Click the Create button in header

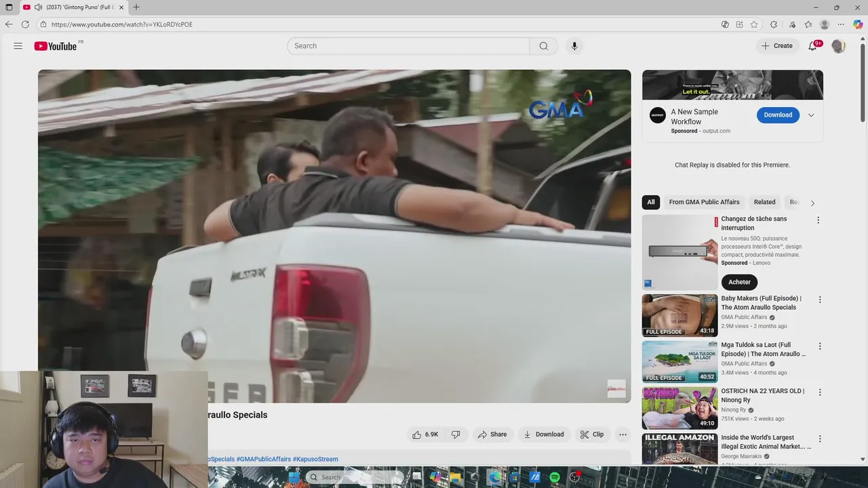point(777,46)
